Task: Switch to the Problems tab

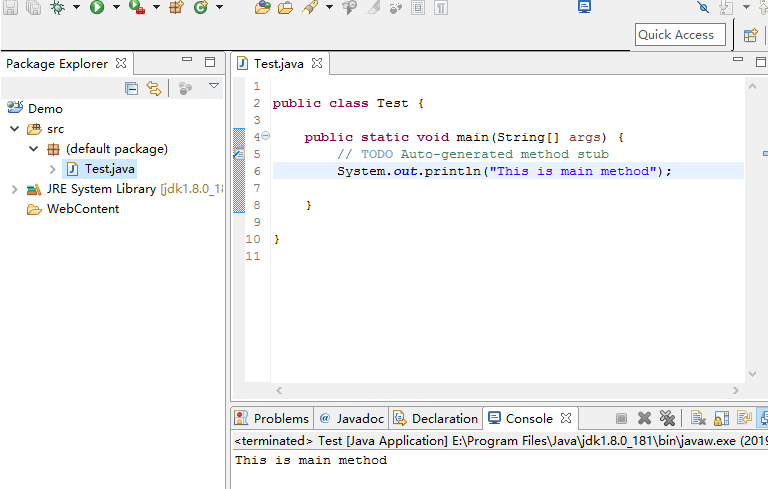Action: click(x=272, y=418)
